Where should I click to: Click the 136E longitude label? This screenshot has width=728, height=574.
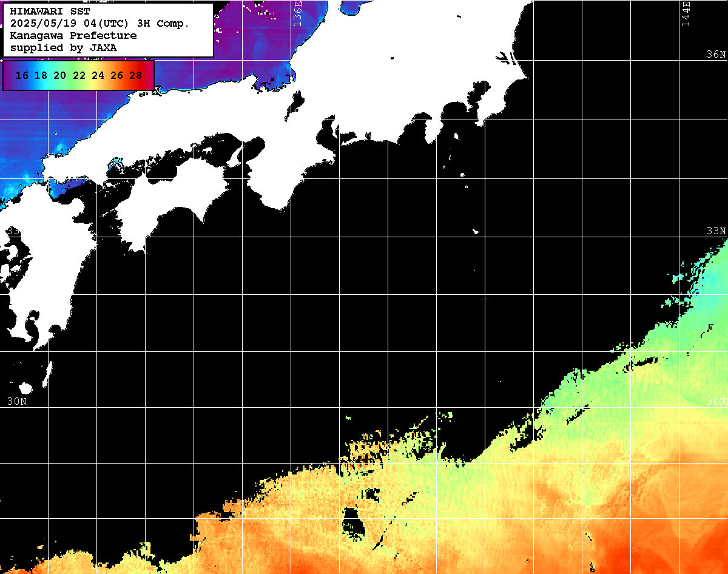[x=297, y=13]
